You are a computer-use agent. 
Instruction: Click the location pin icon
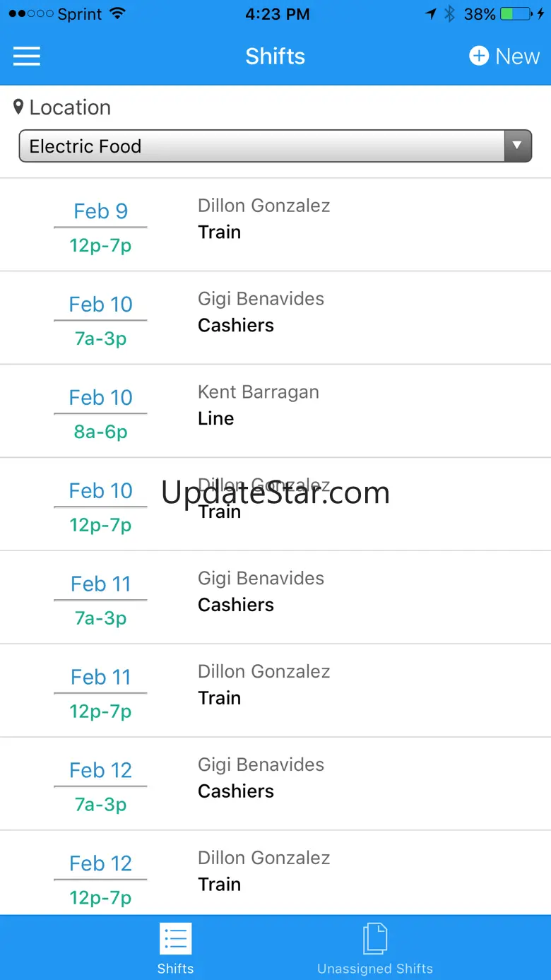(x=18, y=107)
